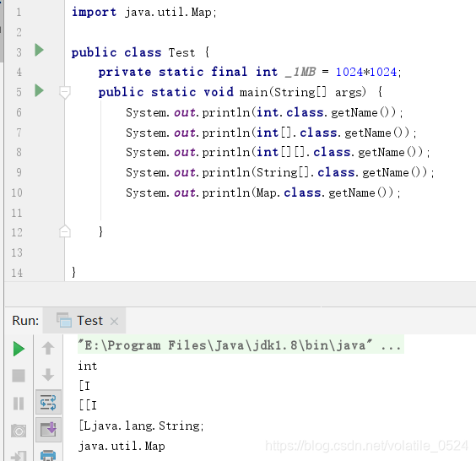This screenshot has width=476, height=461.
Task: Click the int.class.getName() line 6
Action: [264, 112]
